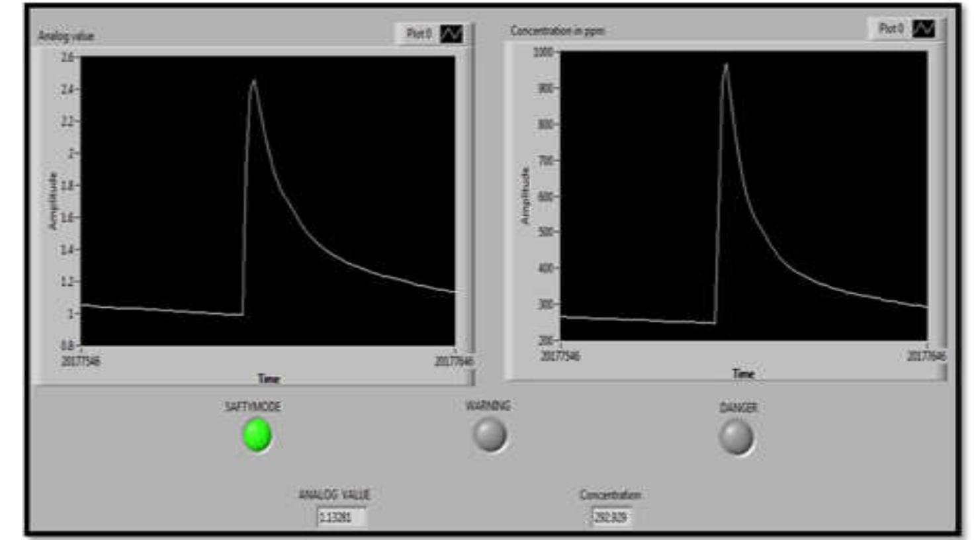Click the right x-axis end value of Analog value chart

454,361
